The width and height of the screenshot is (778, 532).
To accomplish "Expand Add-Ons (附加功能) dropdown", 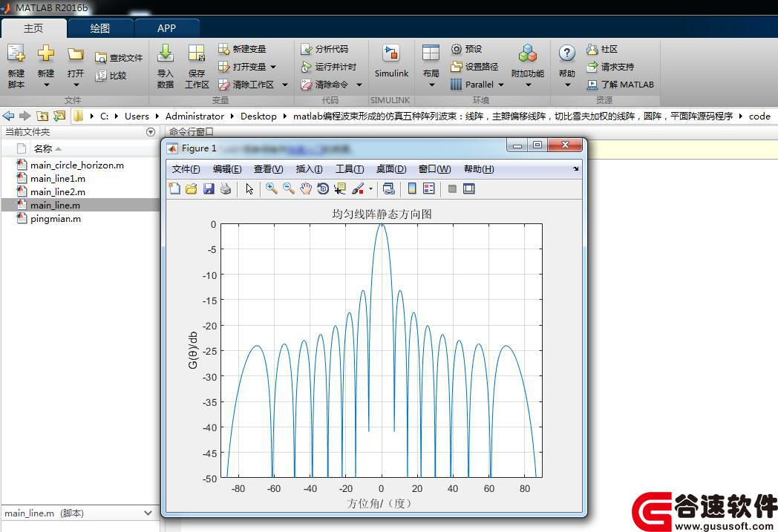I will tap(528, 85).
